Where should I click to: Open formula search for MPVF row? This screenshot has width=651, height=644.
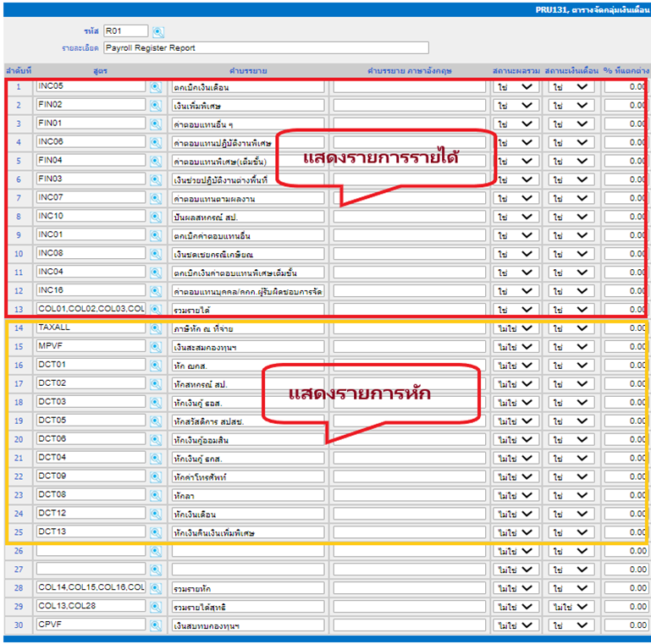pyautogui.click(x=156, y=347)
